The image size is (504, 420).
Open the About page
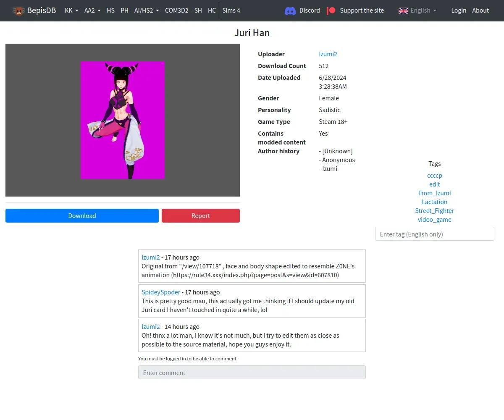pyautogui.click(x=480, y=10)
